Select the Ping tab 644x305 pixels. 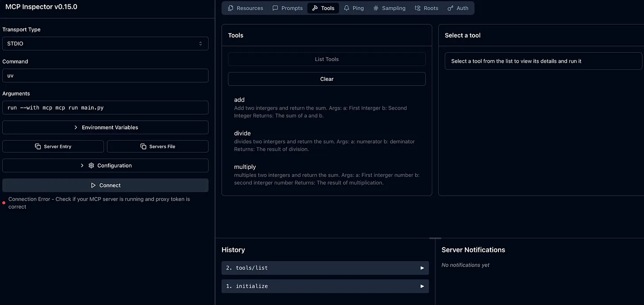(x=354, y=8)
